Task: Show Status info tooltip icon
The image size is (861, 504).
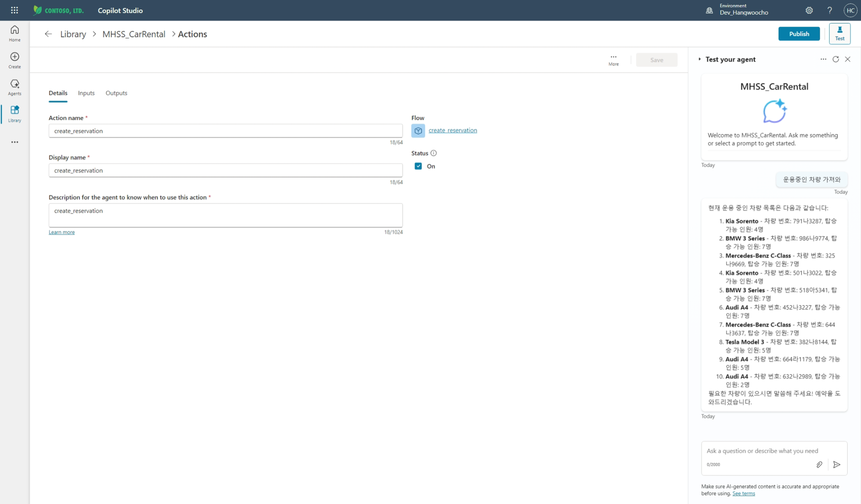Action: tap(434, 153)
